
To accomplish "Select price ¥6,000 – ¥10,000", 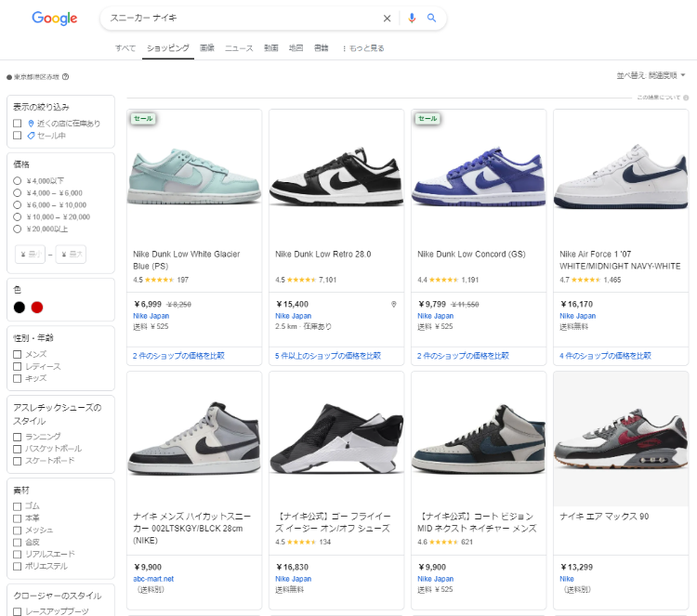I will click(x=18, y=205).
